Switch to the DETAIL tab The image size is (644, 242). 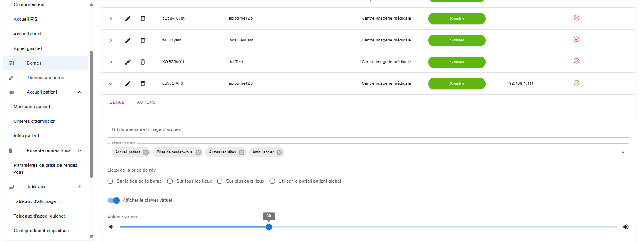pyautogui.click(x=117, y=102)
